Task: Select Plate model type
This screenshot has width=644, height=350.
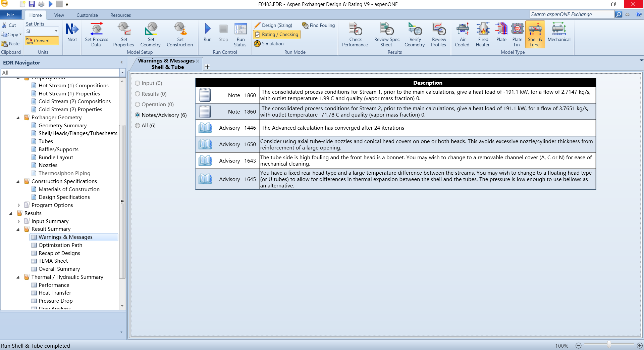Action: pyautogui.click(x=501, y=32)
